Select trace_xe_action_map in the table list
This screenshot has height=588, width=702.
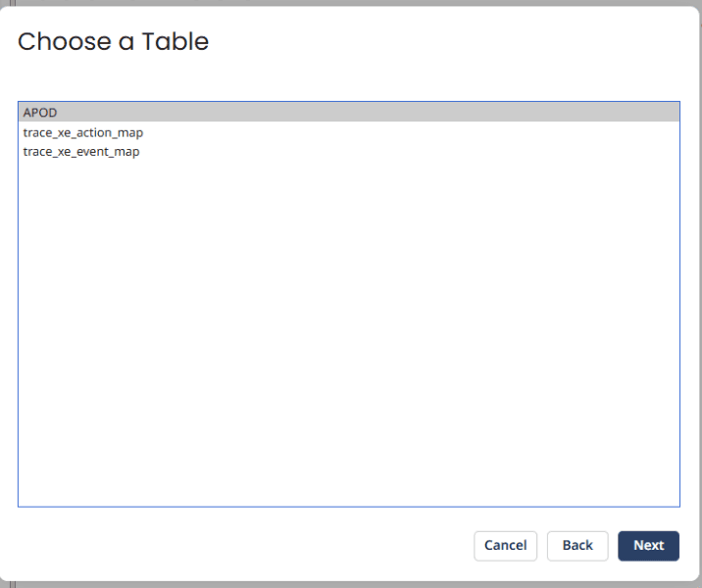(83, 132)
